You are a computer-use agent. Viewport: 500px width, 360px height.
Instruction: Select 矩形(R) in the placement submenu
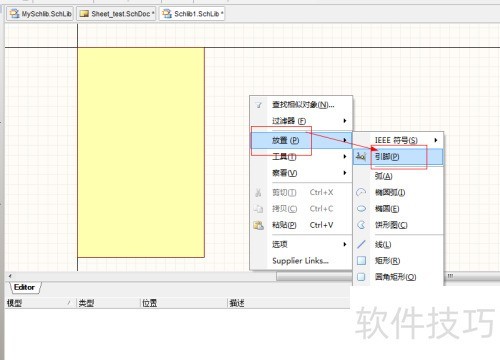click(x=398, y=261)
